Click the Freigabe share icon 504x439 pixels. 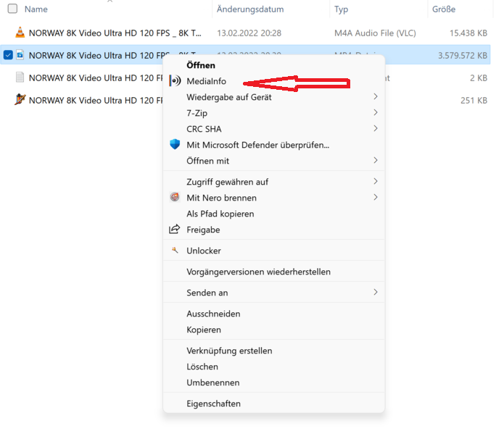coord(174,230)
